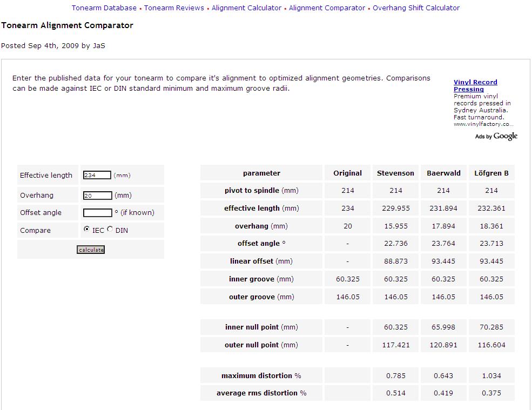Select the IEC compare radio button

click(x=87, y=230)
